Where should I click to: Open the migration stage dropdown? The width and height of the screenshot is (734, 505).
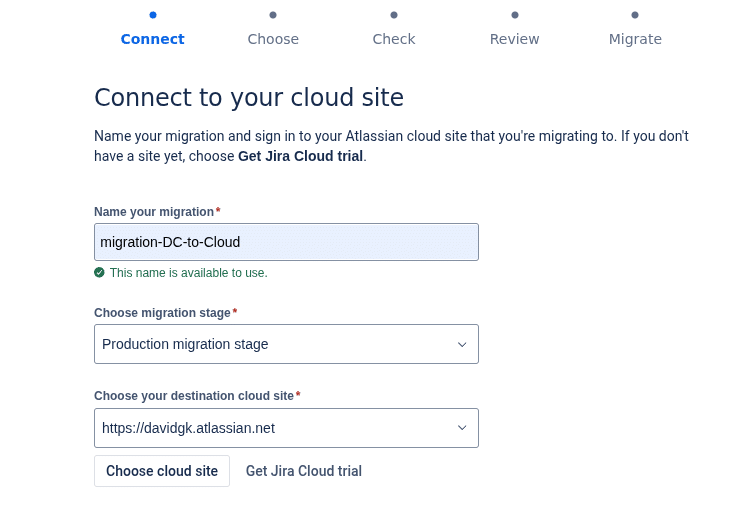click(286, 344)
